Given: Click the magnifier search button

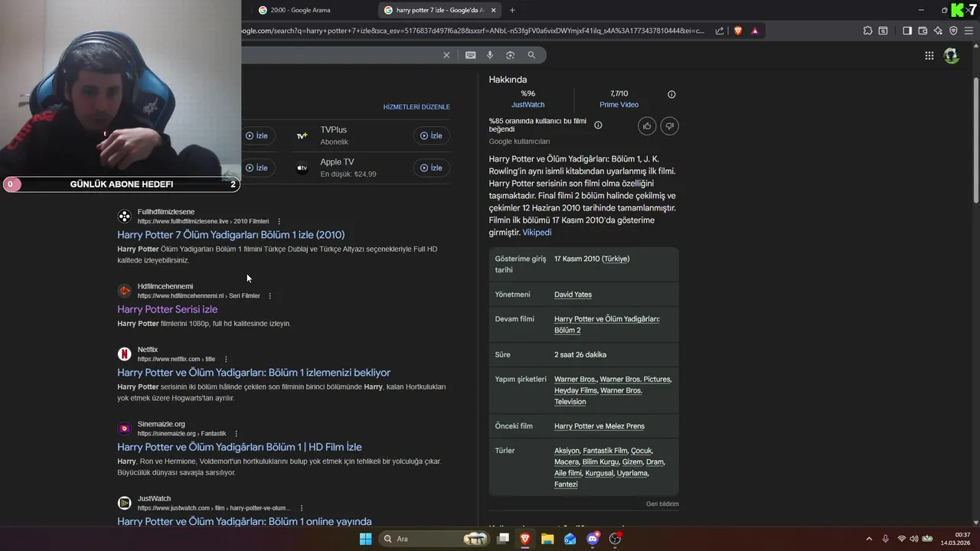Looking at the screenshot, I should (x=531, y=55).
